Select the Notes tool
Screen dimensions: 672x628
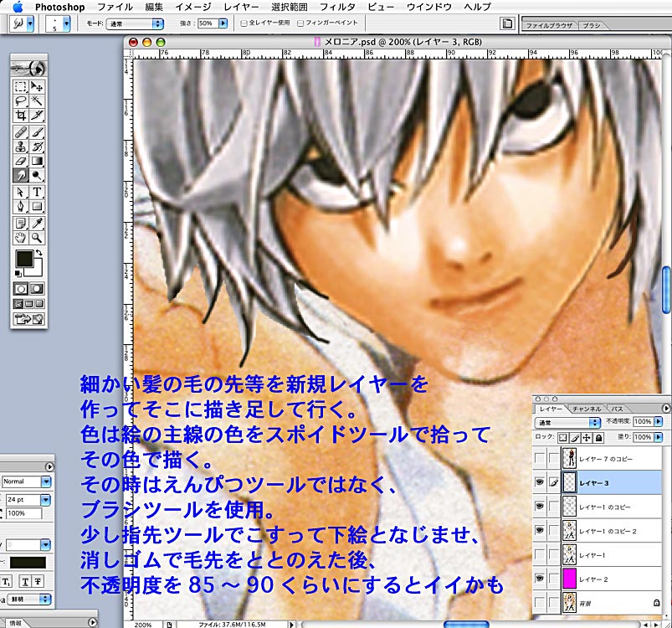pos(21,224)
